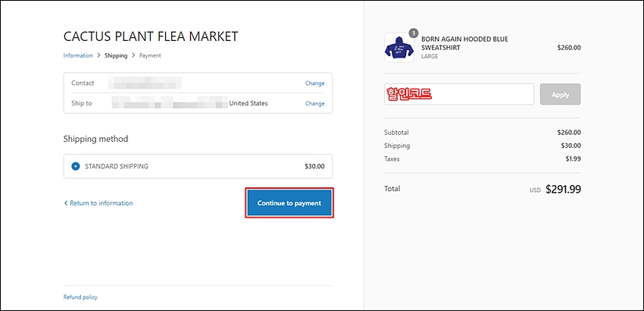Click the CACTUS PLANT FLEA MARKET store title
Viewport: 644px width, 311px height.
click(x=151, y=36)
